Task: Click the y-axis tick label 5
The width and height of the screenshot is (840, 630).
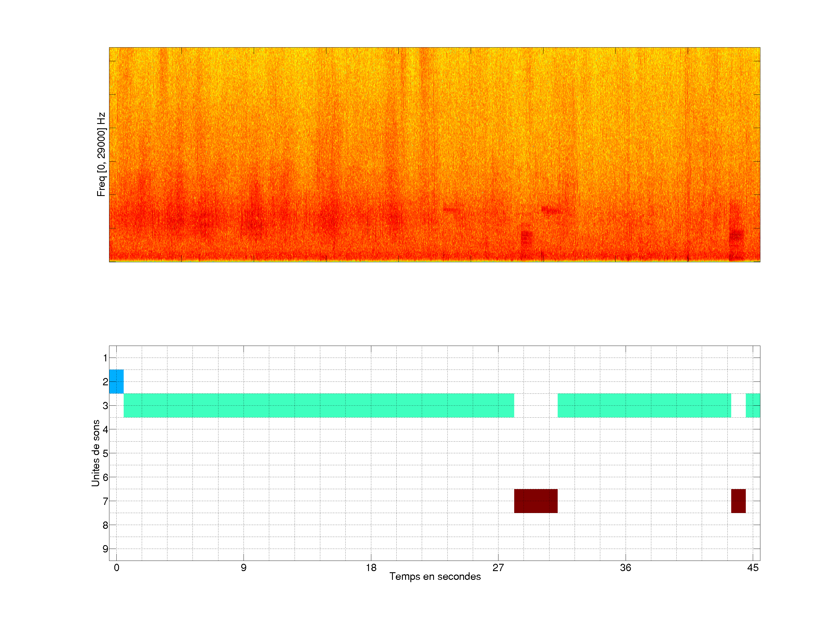Action: 105,454
